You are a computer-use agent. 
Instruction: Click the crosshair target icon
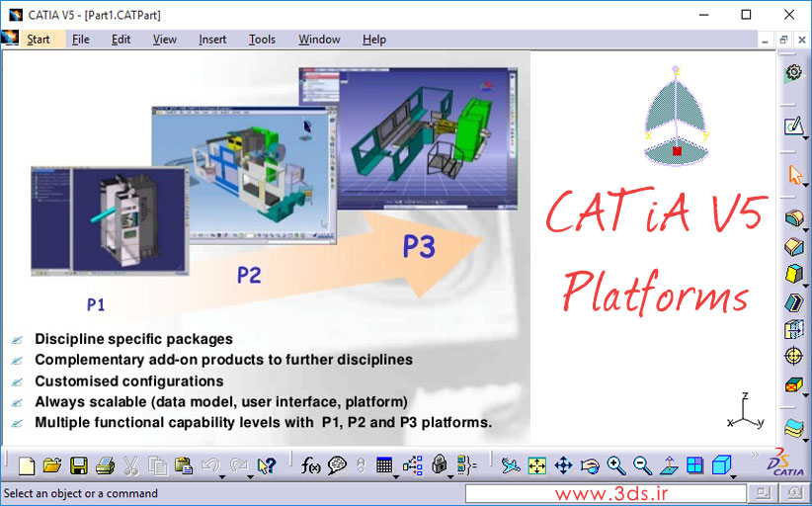tap(793, 357)
